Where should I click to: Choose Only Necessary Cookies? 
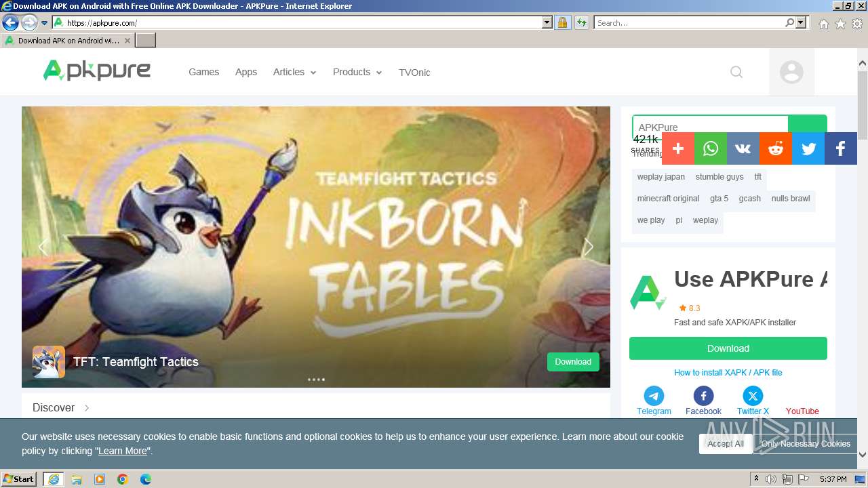[x=806, y=444]
